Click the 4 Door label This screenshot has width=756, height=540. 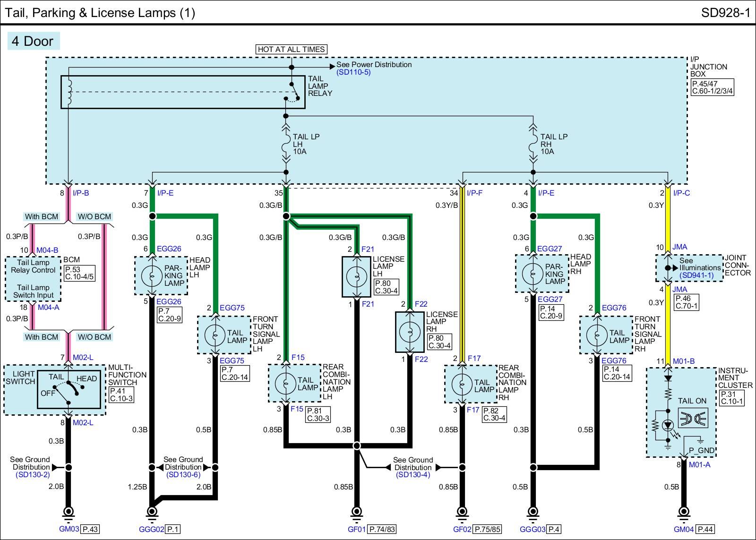coord(33,41)
